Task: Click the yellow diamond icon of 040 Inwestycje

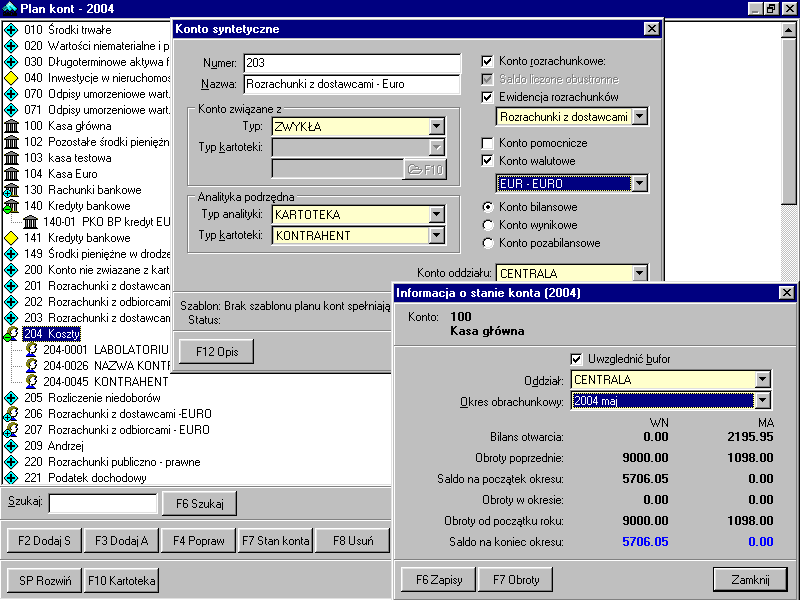Action: [12, 78]
